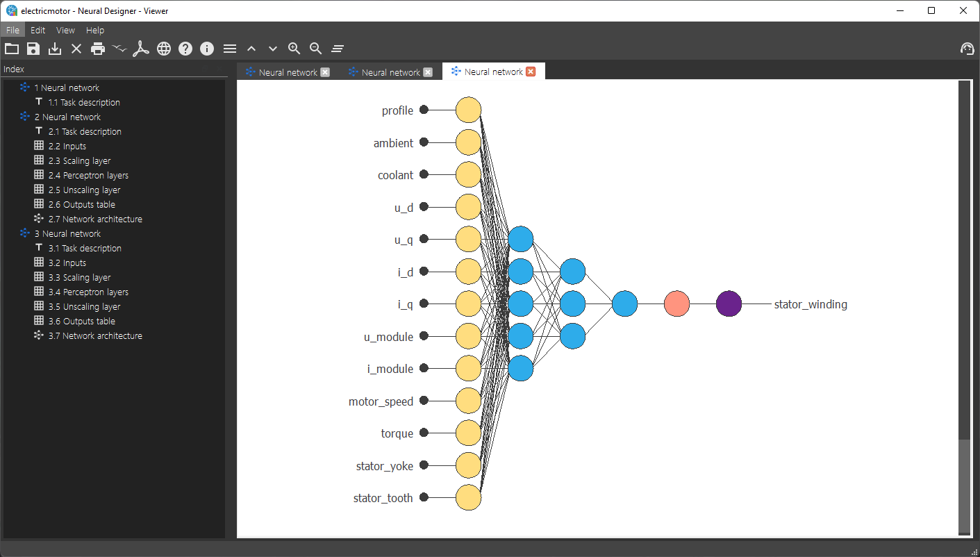This screenshot has width=980, height=557.
Task: Open the web help globe icon
Action: (164, 48)
